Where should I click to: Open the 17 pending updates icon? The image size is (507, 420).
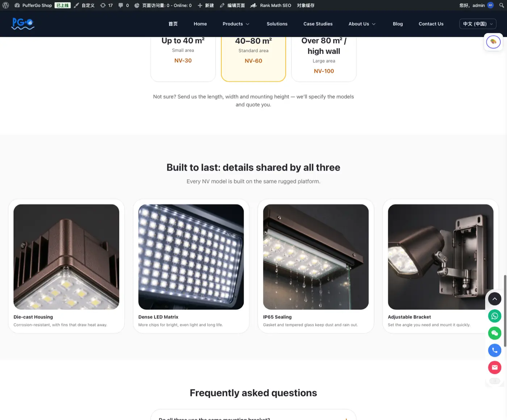click(x=106, y=5)
